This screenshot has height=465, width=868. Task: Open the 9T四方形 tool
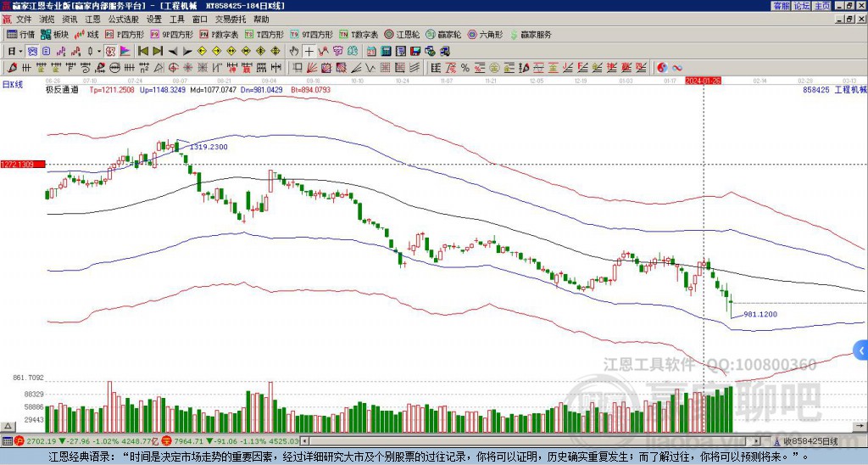[311, 34]
